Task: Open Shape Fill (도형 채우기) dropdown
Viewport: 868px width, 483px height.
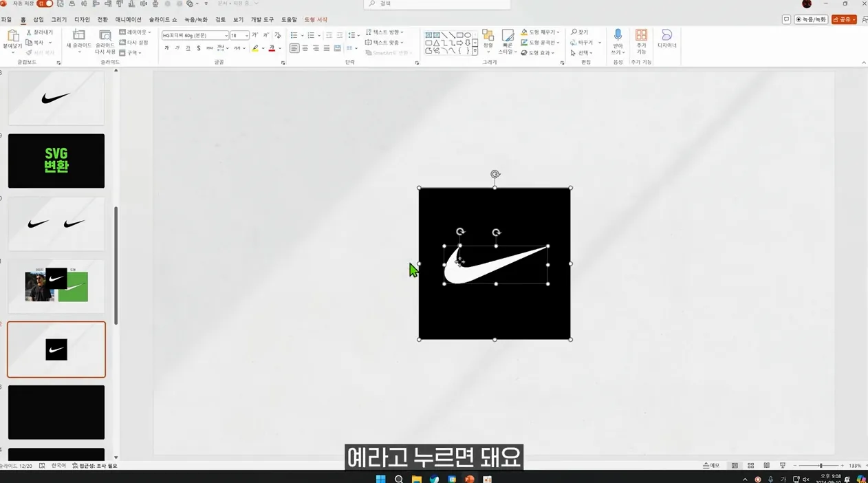Action: coord(540,32)
